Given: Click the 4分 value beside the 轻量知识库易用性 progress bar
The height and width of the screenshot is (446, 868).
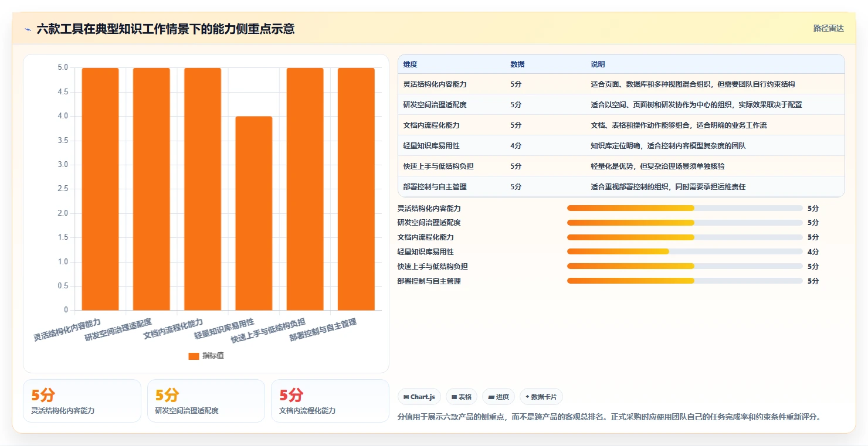Looking at the screenshot, I should coord(813,252).
